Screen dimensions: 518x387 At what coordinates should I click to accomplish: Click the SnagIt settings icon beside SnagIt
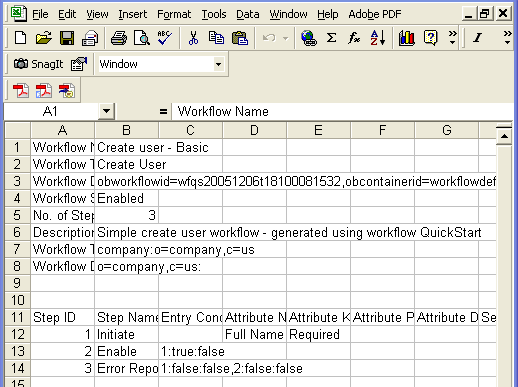(x=79, y=64)
